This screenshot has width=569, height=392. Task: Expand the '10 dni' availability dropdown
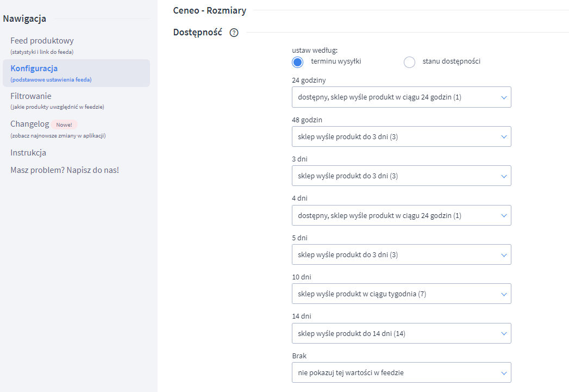[x=401, y=294]
